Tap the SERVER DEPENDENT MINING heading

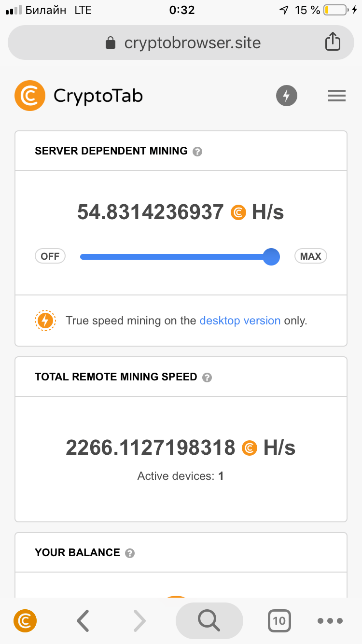click(111, 151)
